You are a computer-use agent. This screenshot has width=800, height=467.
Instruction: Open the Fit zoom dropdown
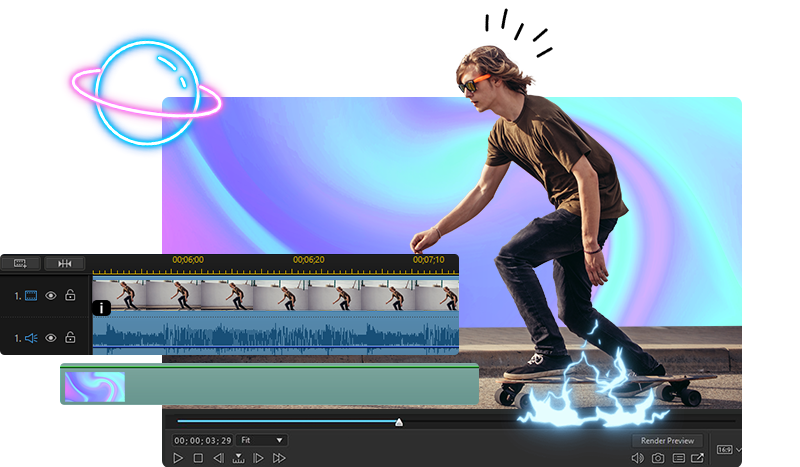tap(261, 440)
